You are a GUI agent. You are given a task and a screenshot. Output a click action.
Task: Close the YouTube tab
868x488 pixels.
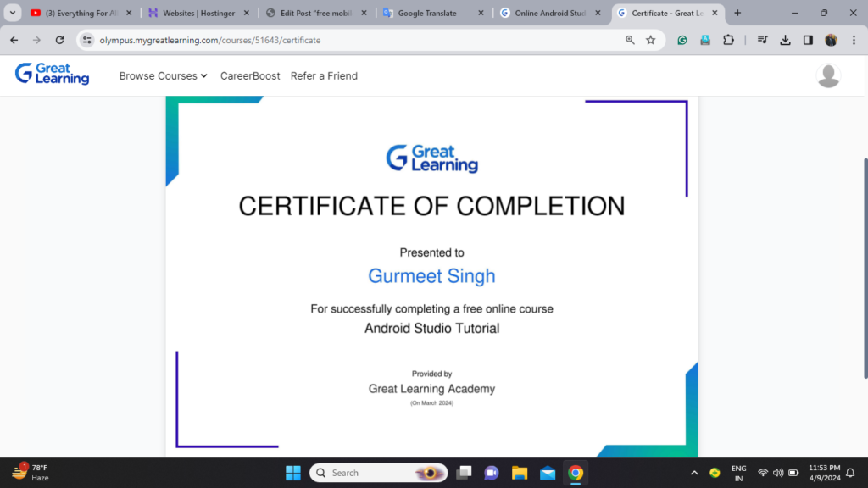129,13
